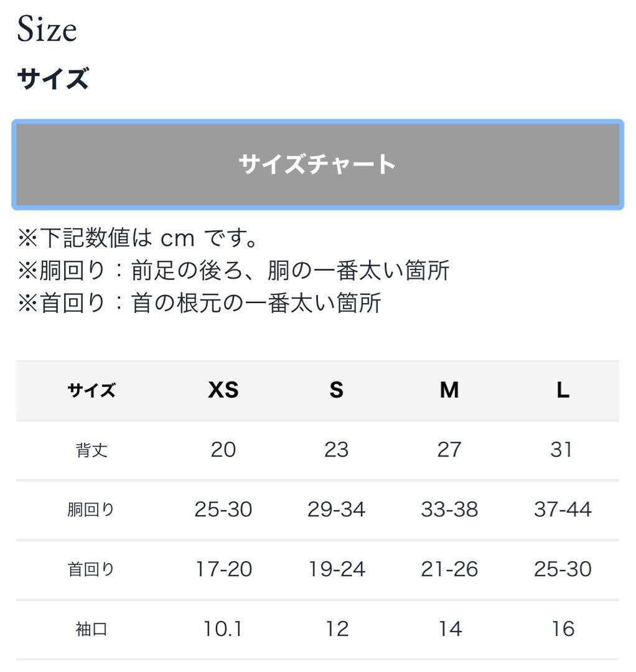The width and height of the screenshot is (636, 672).
Task: Select the XS column header
Action: click(224, 391)
